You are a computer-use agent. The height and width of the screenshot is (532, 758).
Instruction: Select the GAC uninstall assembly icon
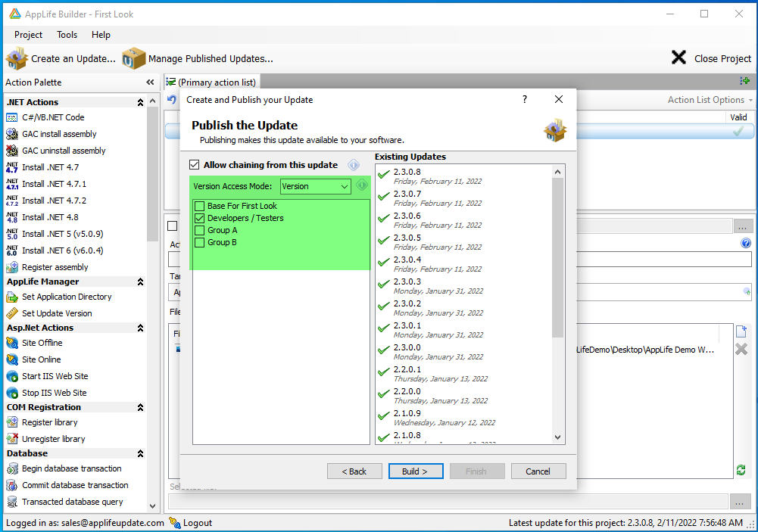click(x=12, y=151)
